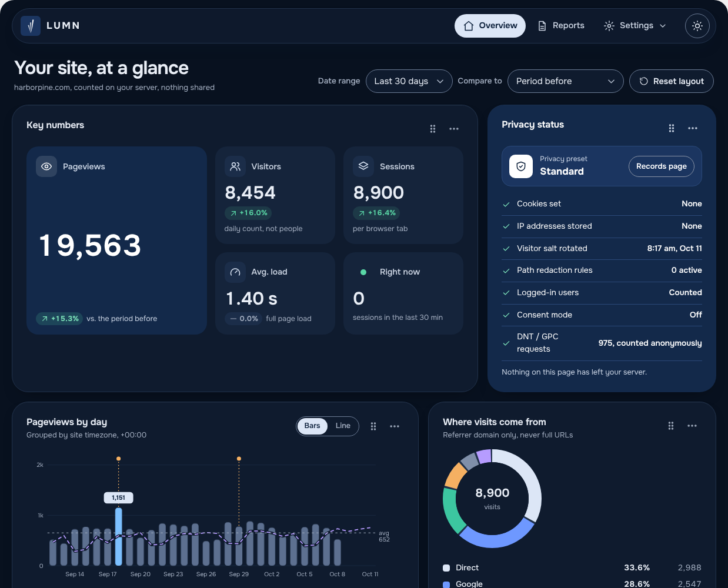Screen dimensions: 728x588
Task: Switch the chart to Bars view
Action: pos(312,426)
